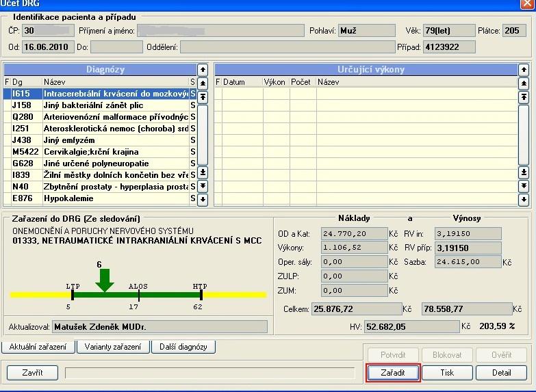Click the Zavřít button
The width and height of the screenshot is (536, 392).
(x=32, y=373)
